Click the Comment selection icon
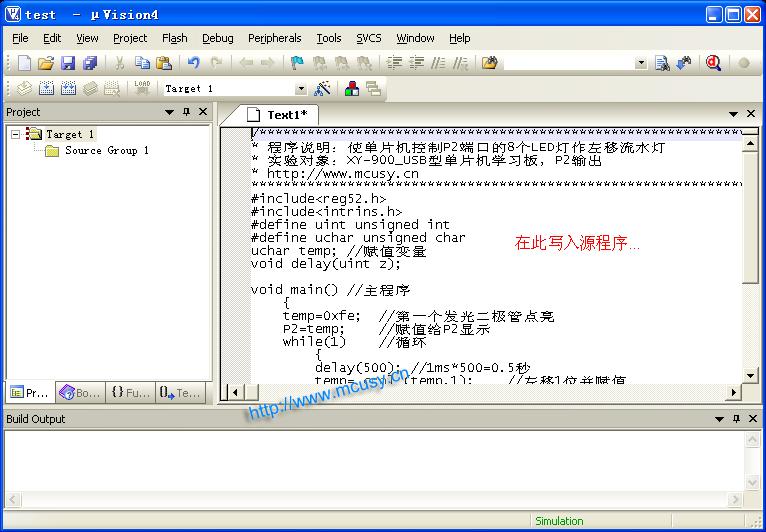Viewport: 766px width, 532px height. click(438, 63)
